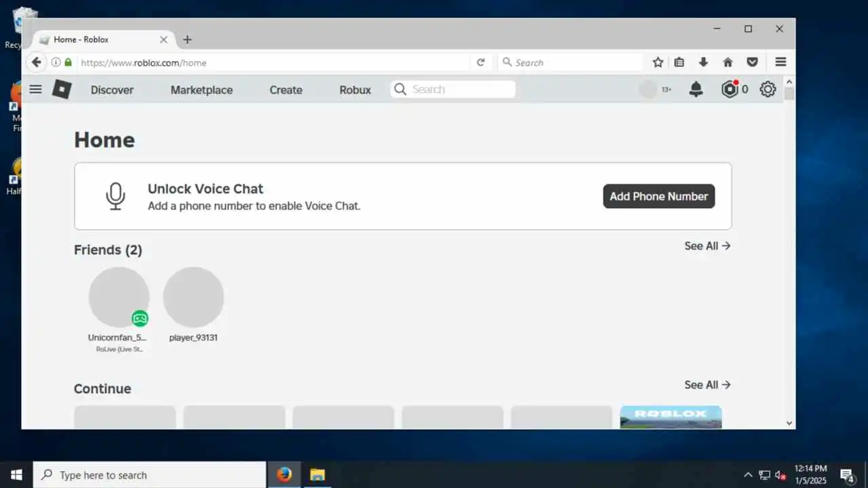
Task: Click the Friends (2) heading
Action: (108, 250)
